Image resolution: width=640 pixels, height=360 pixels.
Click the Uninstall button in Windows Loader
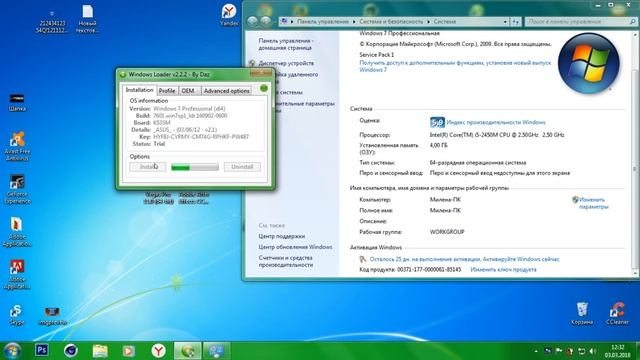pyautogui.click(x=242, y=167)
